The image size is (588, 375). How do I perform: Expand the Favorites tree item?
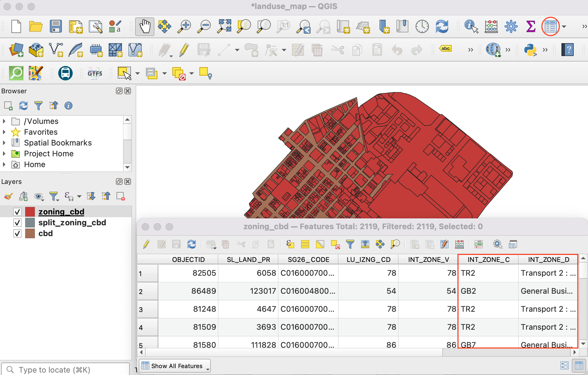point(4,132)
